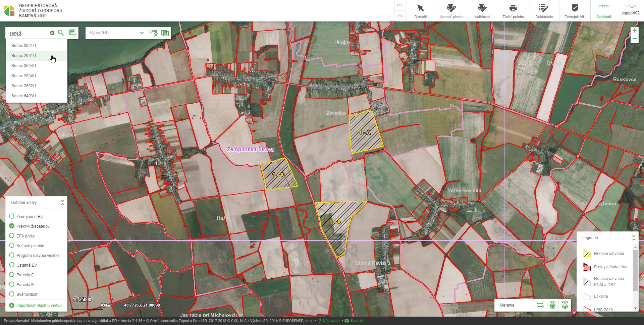Click the green search magnifier icon
Screen dimensions: 644x325
pyautogui.click(x=61, y=33)
